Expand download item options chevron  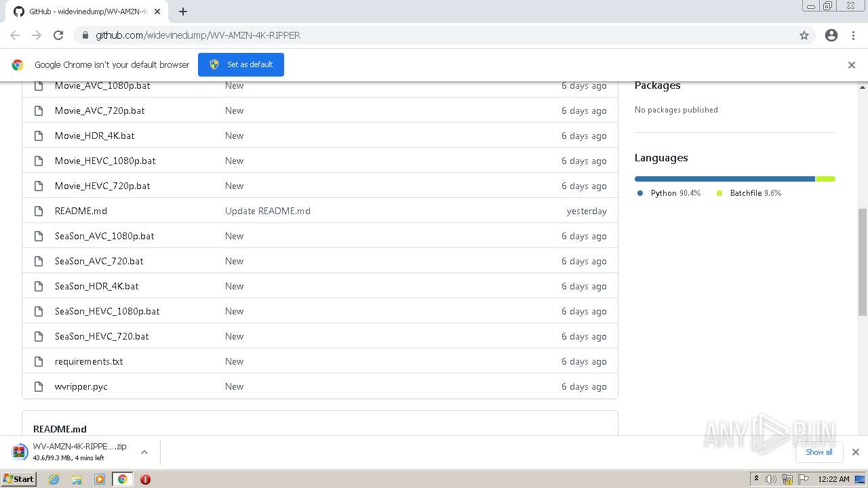click(x=144, y=452)
